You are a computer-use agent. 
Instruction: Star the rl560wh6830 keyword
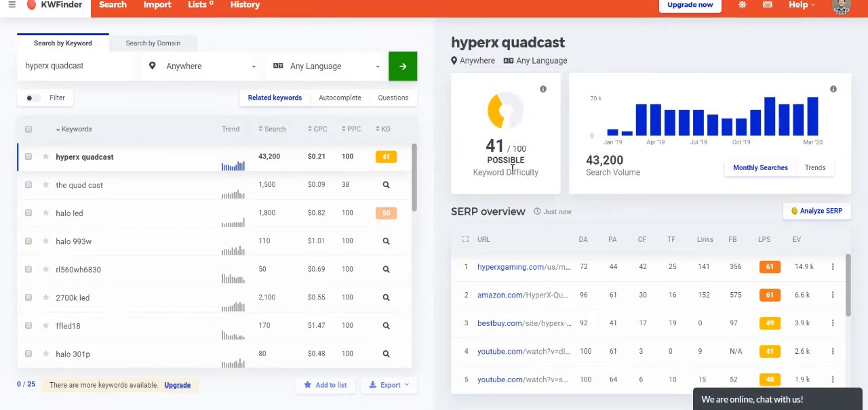coord(45,269)
